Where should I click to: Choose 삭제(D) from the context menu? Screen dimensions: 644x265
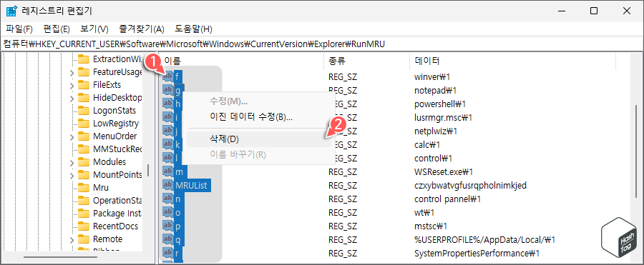pos(259,139)
